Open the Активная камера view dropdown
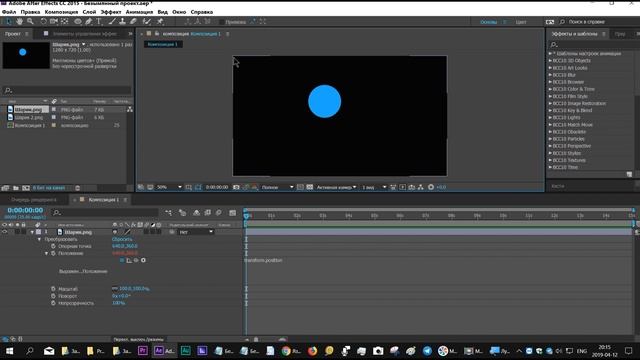The image size is (640, 360). pos(336,187)
